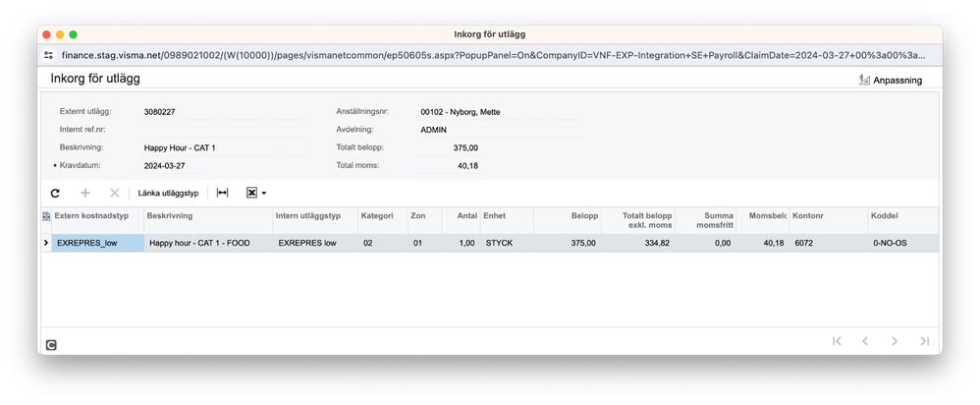
Task: Open the Excel export dropdown arrow
Action: 264,194
